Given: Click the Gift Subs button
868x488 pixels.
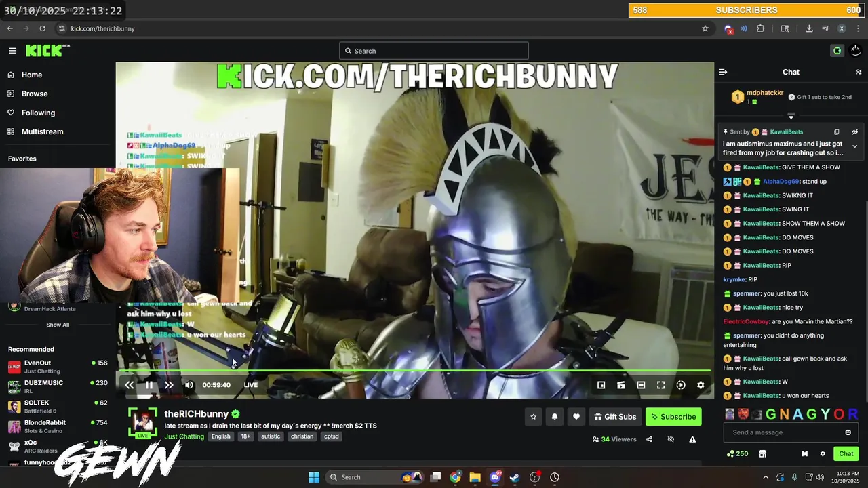Looking at the screenshot, I should pyautogui.click(x=615, y=417).
